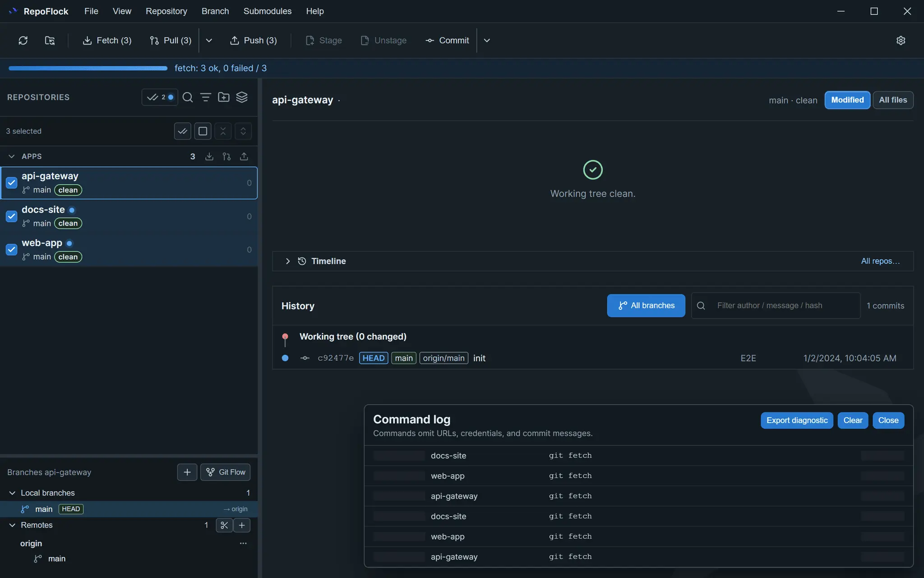
Task: Open the repository filter lines icon
Action: 206,97
